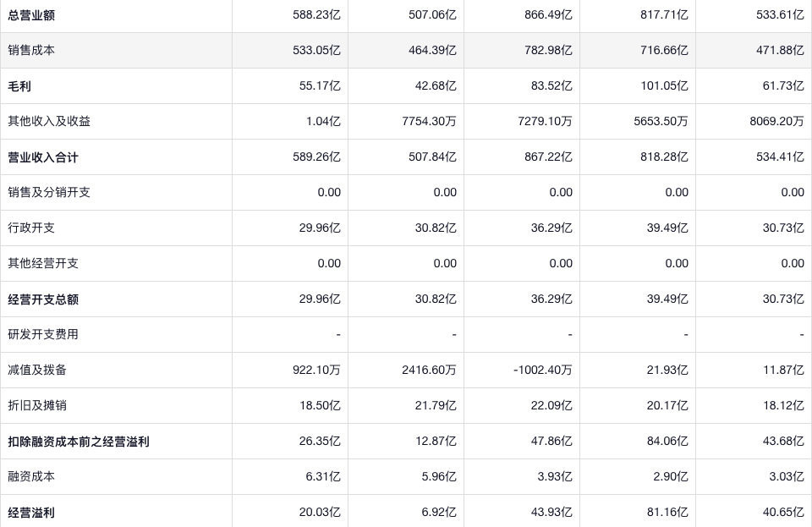The width and height of the screenshot is (812, 527).
Task: Select the 销售成本 row label
Action: click(x=31, y=51)
